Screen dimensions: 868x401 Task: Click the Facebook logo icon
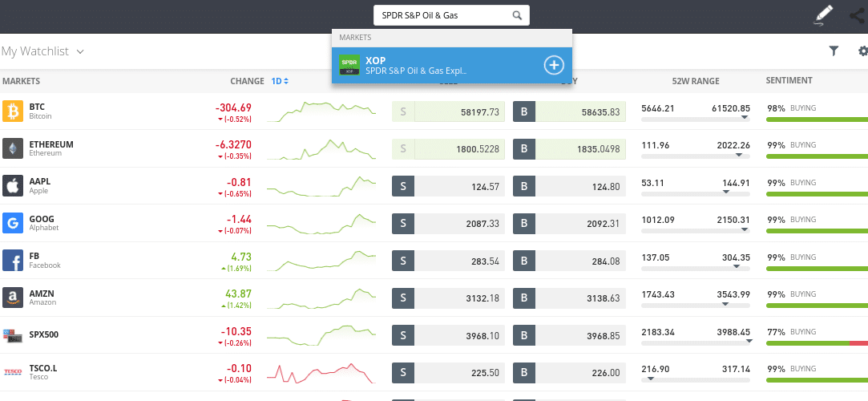click(13, 261)
